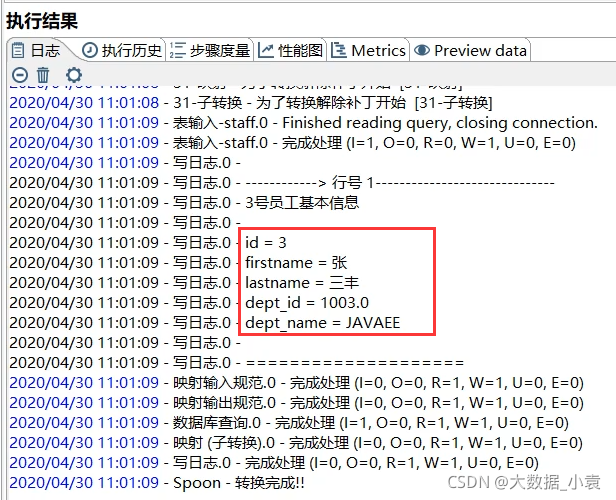The image size is (616, 500).
Task: Open log settings gear icon
Action: click(74, 75)
